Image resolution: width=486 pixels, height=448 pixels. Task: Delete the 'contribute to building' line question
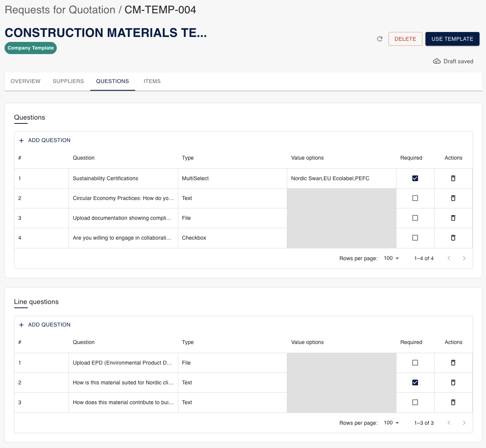coord(453,402)
